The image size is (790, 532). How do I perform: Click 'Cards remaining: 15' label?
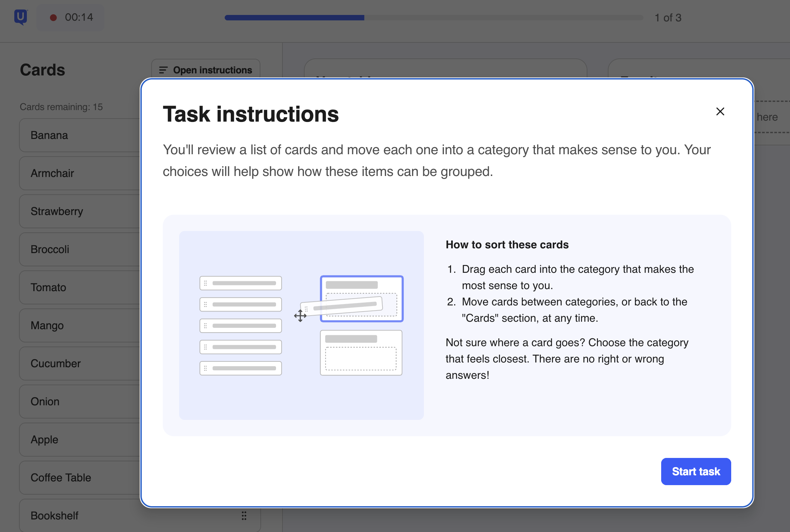pos(61,107)
